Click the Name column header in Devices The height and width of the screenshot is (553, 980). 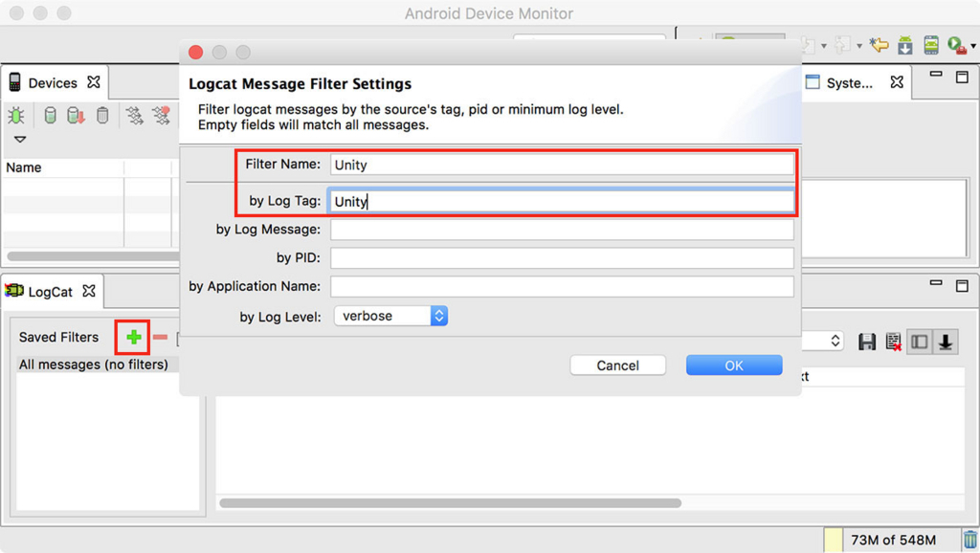[63, 167]
